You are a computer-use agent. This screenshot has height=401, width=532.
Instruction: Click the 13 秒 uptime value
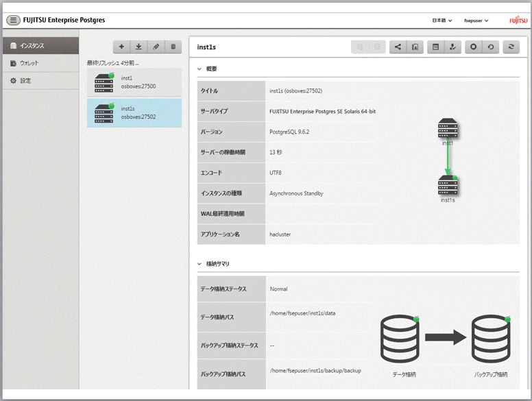pyautogui.click(x=276, y=152)
